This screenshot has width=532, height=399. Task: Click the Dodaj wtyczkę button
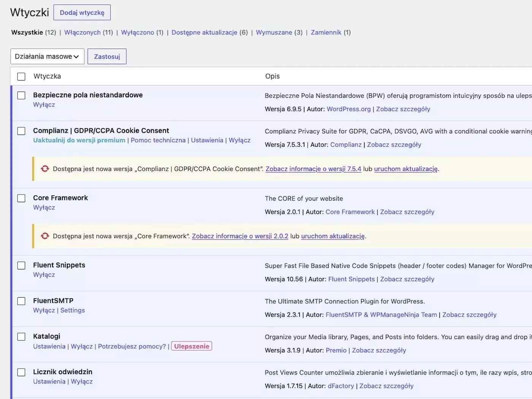point(82,13)
